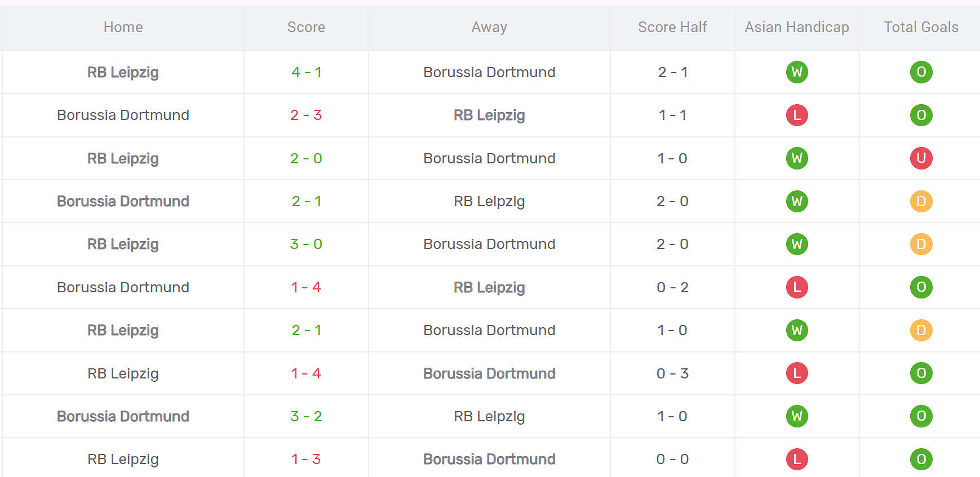This screenshot has width=980, height=477.
Task: Click the red U total goals badge
Action: click(921, 158)
